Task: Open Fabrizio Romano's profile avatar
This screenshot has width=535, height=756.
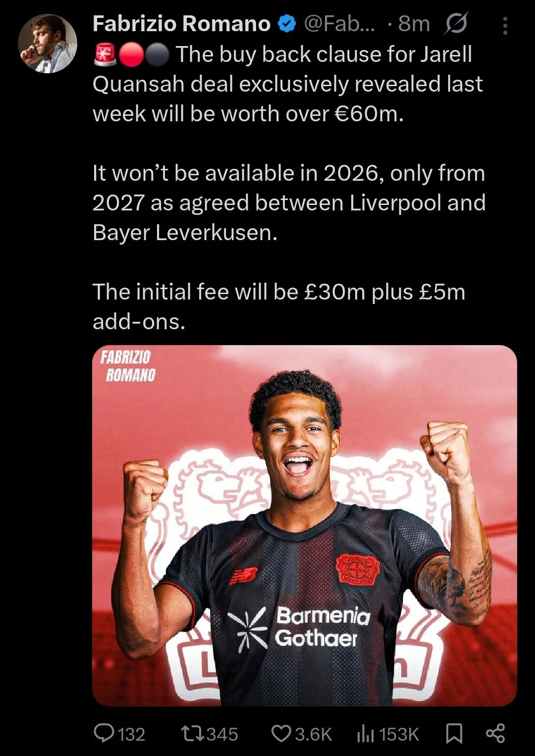Action: (48, 44)
